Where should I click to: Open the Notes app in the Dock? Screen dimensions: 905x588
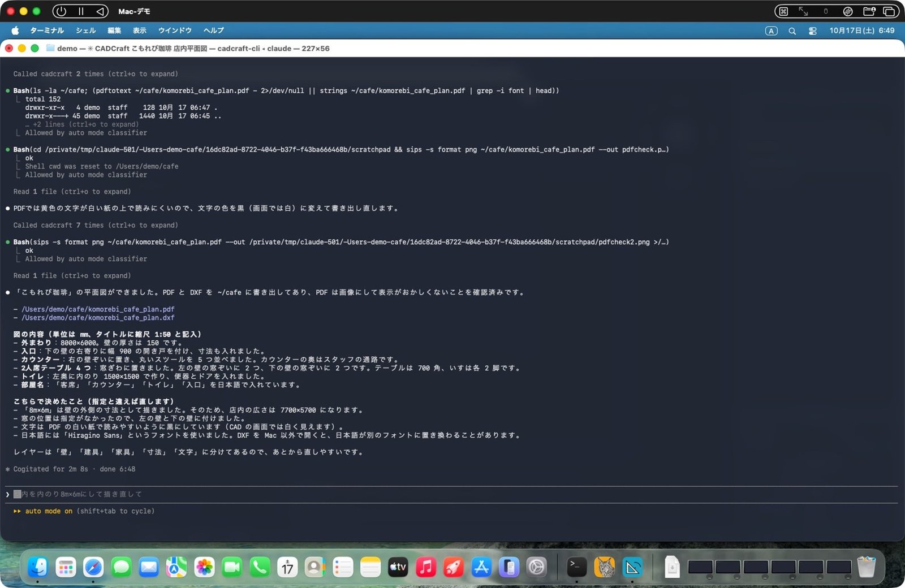370,567
